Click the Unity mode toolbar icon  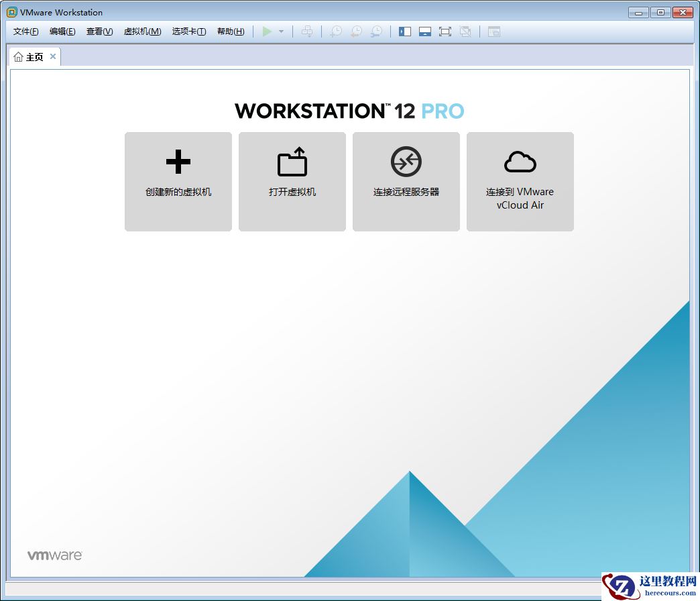coord(465,32)
